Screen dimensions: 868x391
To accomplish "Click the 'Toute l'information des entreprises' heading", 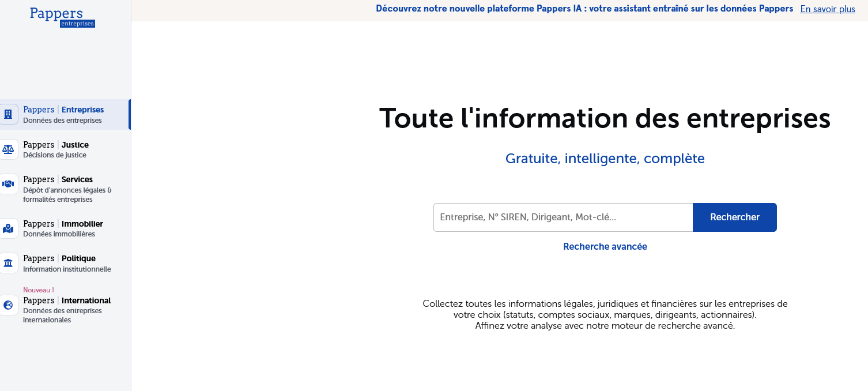I will pos(605,118).
